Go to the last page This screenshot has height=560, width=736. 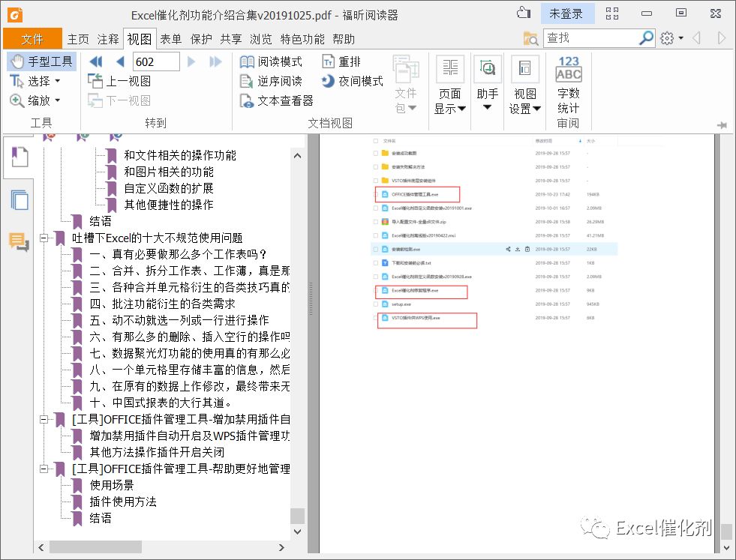pos(215,61)
